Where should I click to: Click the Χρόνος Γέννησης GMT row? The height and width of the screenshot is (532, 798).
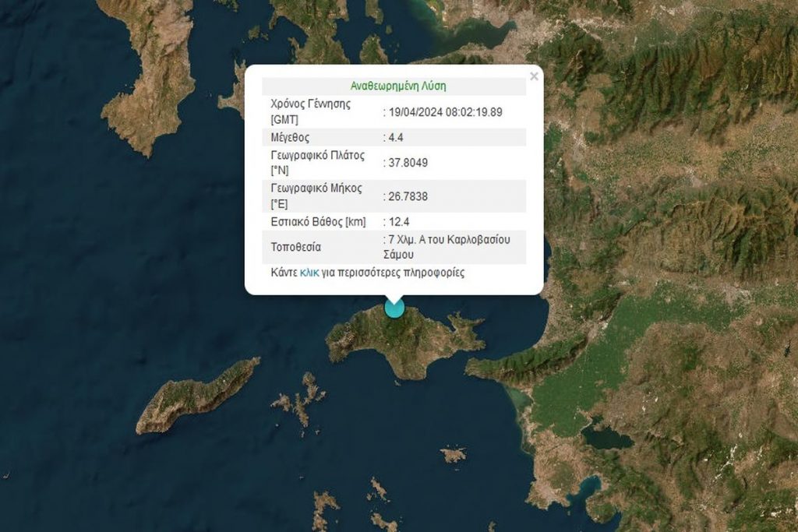coord(312,111)
